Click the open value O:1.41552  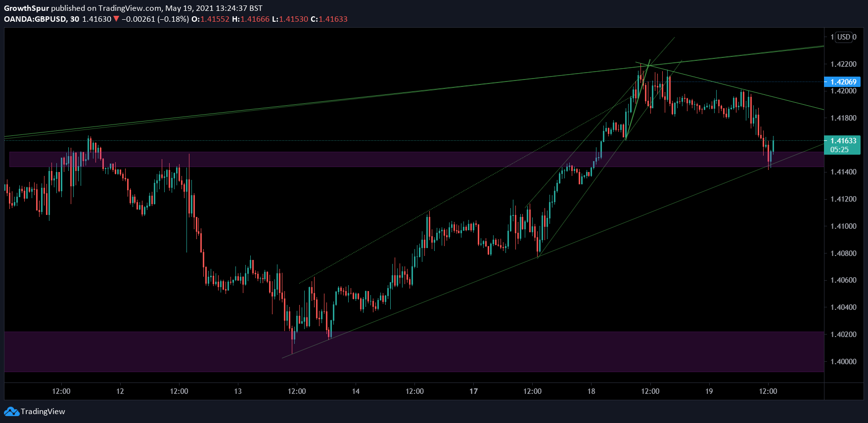[x=210, y=19]
